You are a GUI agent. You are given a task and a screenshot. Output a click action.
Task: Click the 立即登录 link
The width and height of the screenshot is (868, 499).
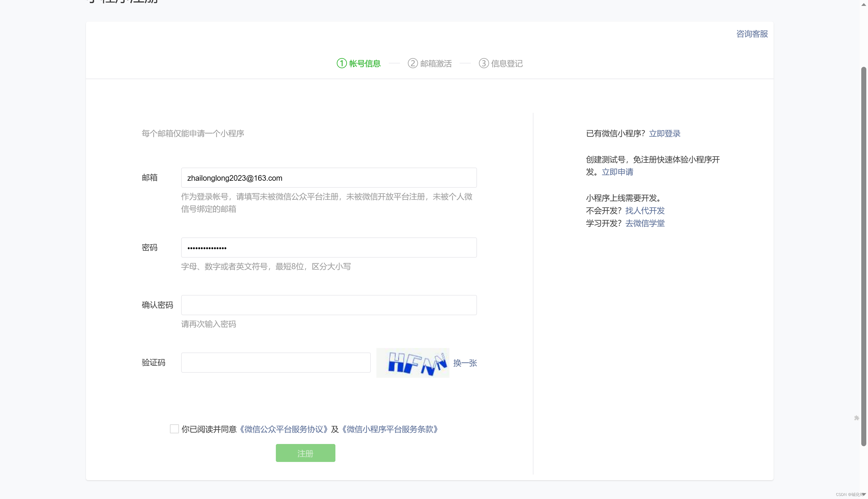tap(664, 134)
